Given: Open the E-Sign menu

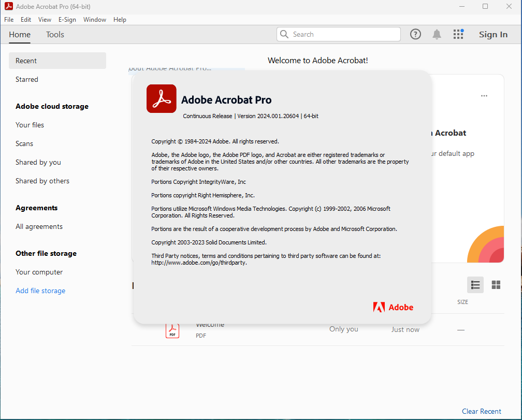Looking at the screenshot, I should pos(67,20).
